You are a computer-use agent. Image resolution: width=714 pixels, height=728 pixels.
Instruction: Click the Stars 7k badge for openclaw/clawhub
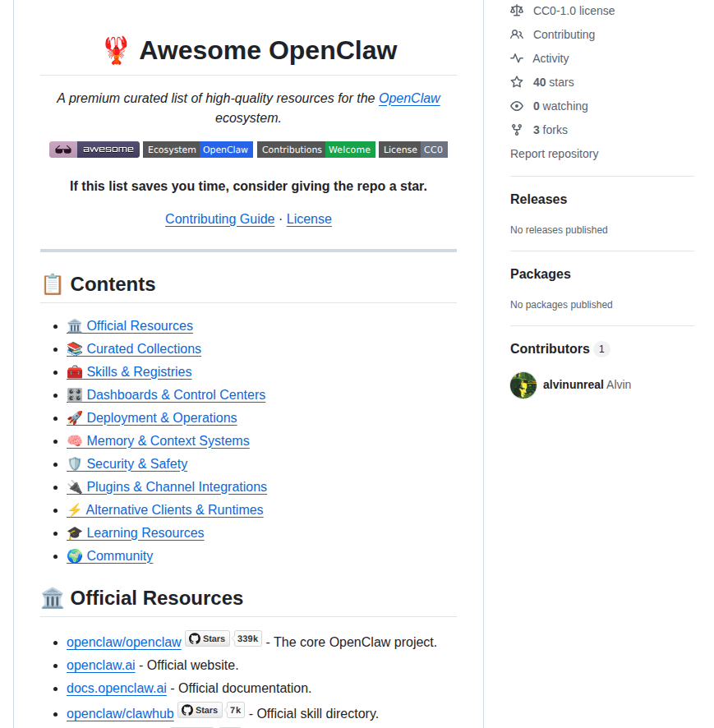(211, 711)
